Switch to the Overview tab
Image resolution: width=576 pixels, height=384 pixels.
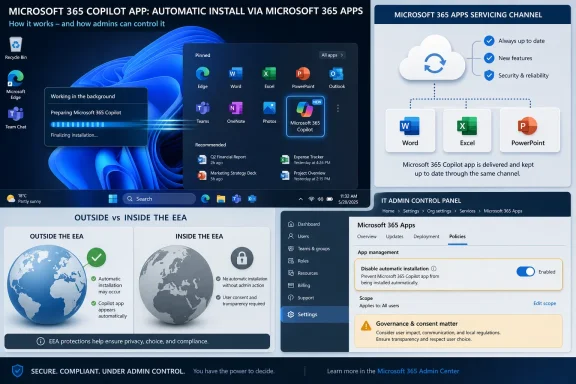pos(367,236)
